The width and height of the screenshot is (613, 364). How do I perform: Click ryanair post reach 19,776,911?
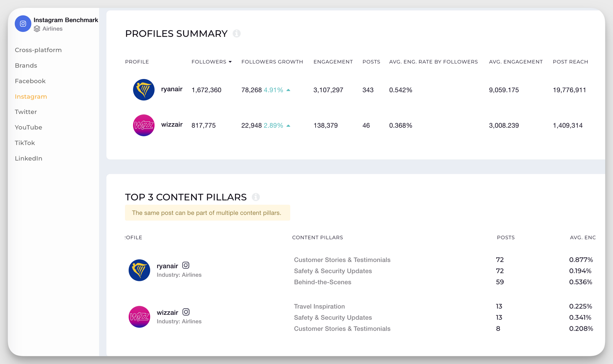tap(569, 90)
